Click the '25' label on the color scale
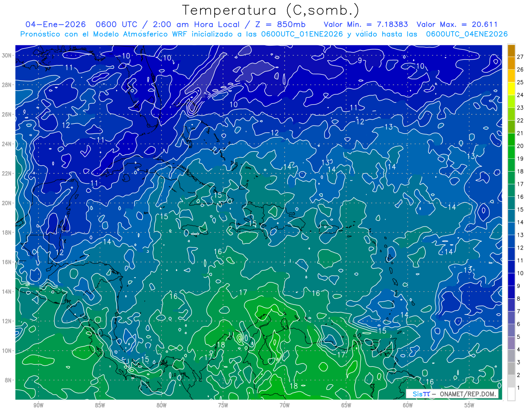The height and width of the screenshot is (411, 532). (520, 82)
